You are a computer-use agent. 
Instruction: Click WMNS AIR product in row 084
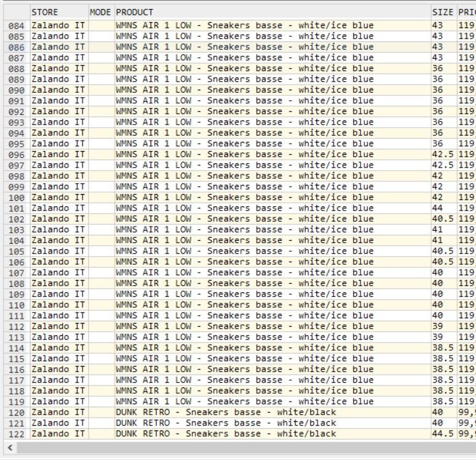coord(273,26)
